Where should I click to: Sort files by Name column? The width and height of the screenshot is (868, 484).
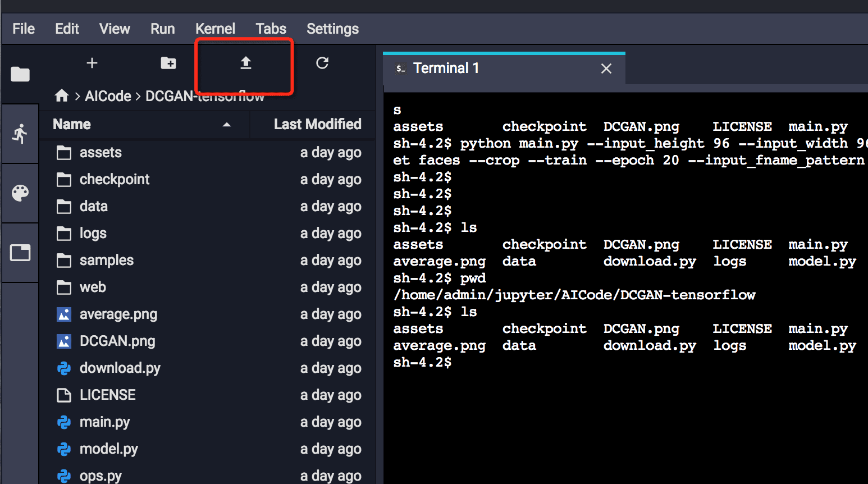pos(72,124)
